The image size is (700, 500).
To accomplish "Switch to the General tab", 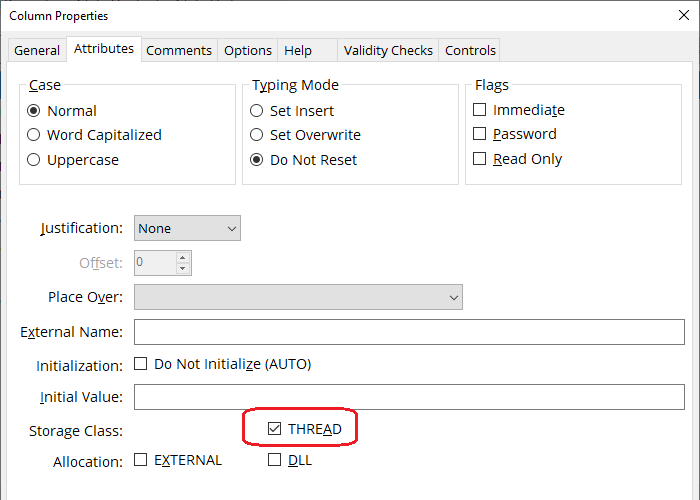I will tap(37, 50).
